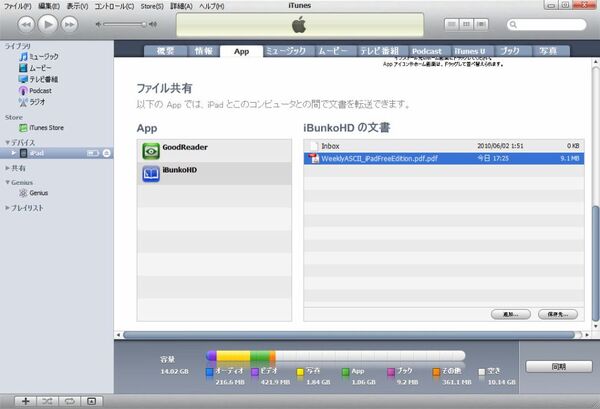Select the GoodReader app icon
This screenshot has height=409, width=600.
151,151
